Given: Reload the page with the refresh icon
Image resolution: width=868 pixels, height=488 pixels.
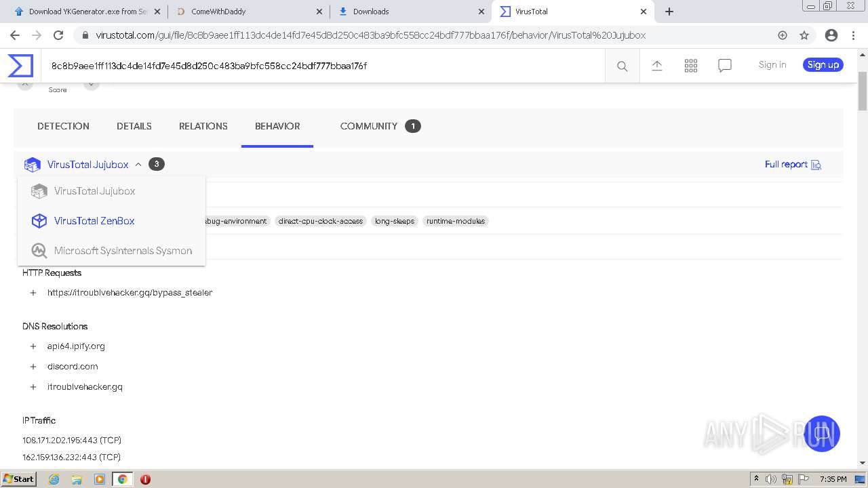Looking at the screenshot, I should [58, 35].
